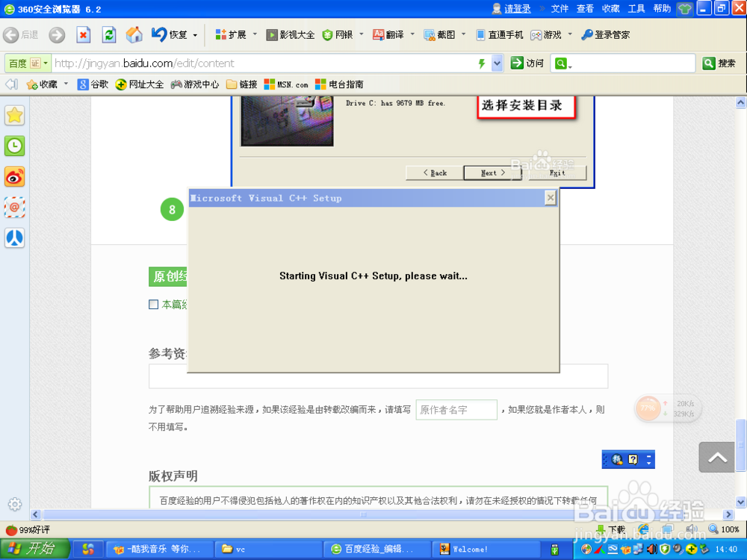Click the 访问 go button

[x=527, y=63]
